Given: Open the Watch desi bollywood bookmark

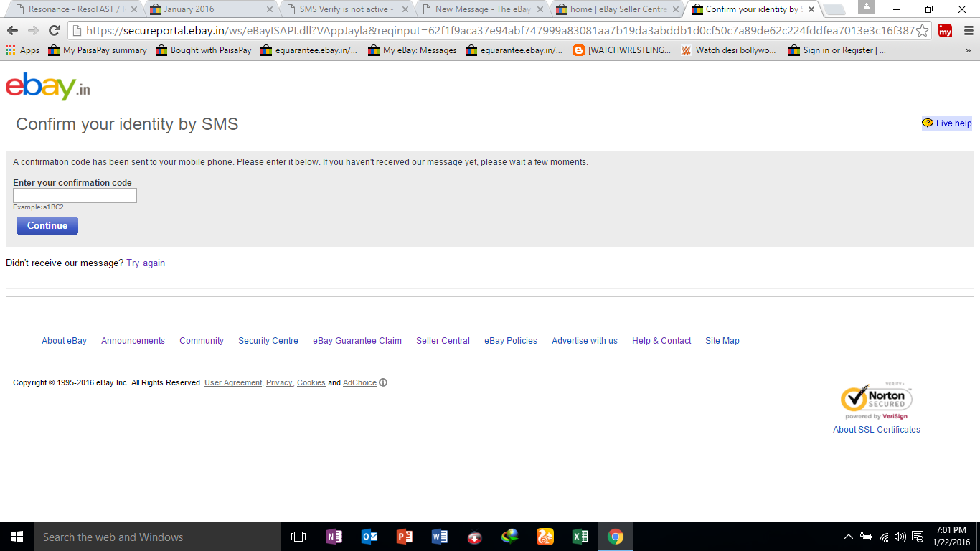Looking at the screenshot, I should coord(728,50).
